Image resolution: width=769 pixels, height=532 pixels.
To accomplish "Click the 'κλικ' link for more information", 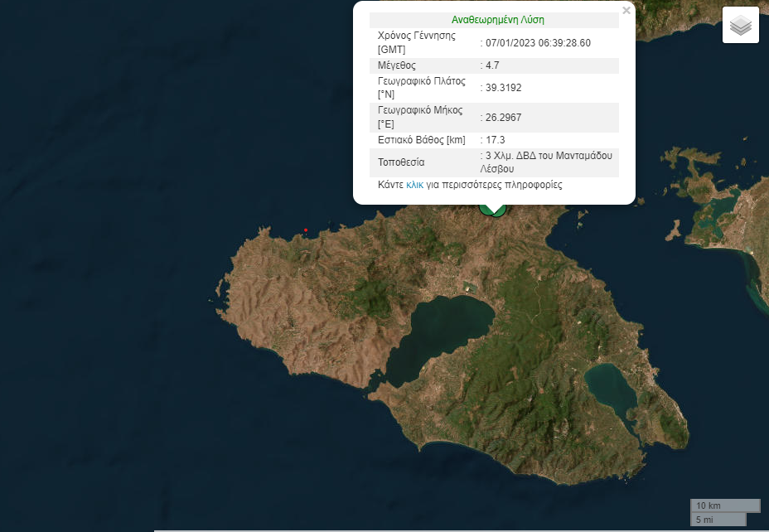I will (415, 185).
